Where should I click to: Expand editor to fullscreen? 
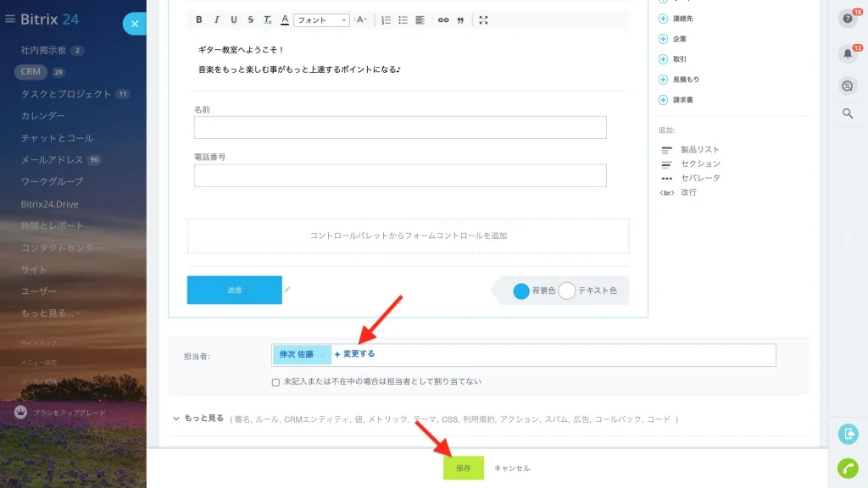483,20
